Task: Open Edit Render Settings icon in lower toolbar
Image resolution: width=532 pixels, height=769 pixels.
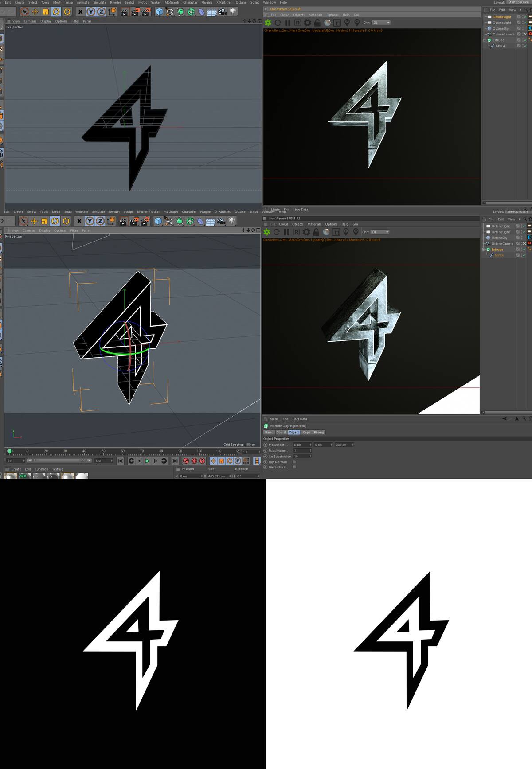Action: (x=145, y=221)
